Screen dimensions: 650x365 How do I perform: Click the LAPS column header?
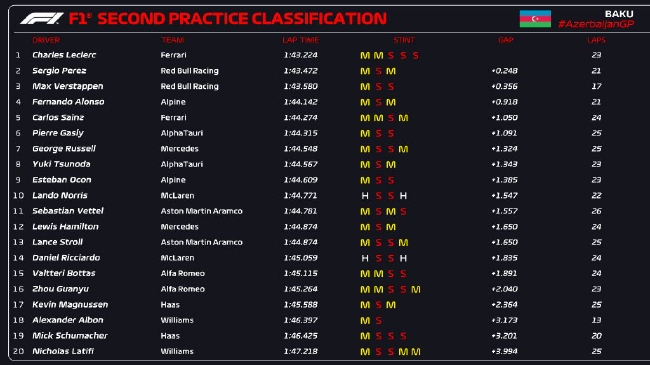[596, 40]
